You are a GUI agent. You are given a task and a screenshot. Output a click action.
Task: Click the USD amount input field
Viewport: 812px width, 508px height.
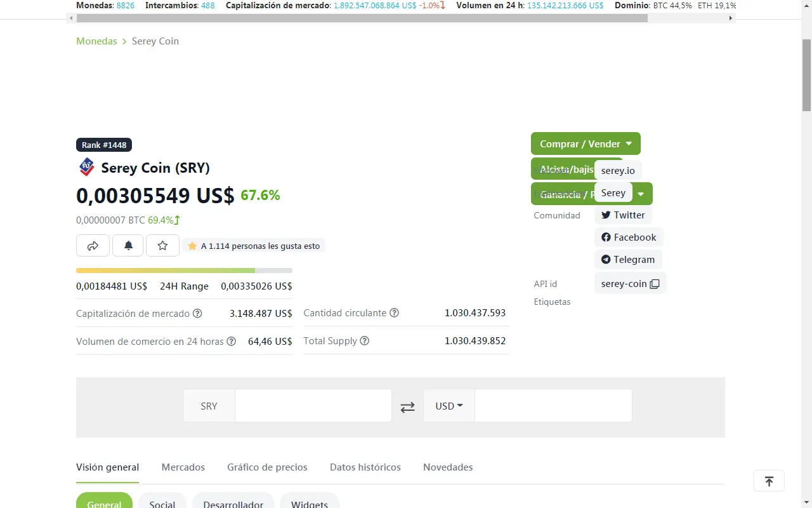pyautogui.click(x=553, y=406)
